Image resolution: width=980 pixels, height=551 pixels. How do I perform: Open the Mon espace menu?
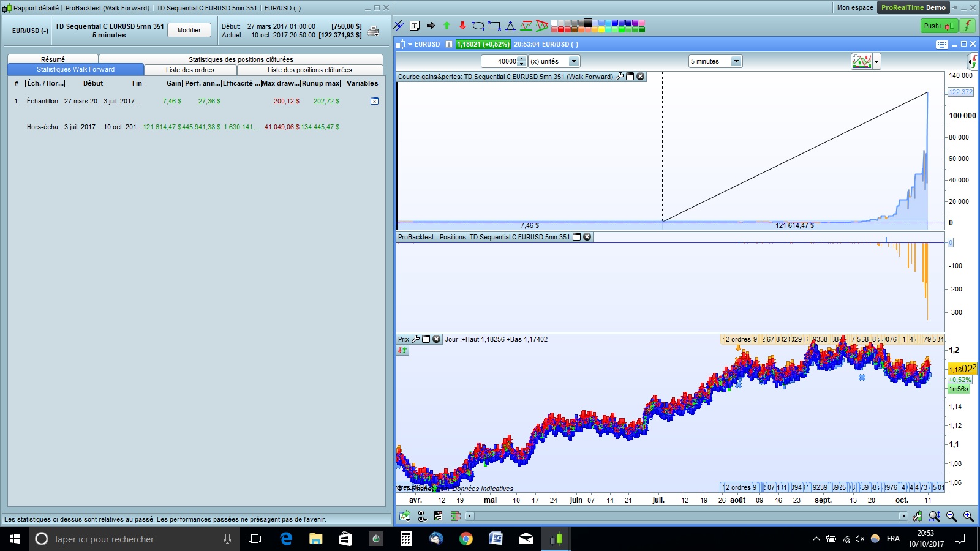(855, 7)
